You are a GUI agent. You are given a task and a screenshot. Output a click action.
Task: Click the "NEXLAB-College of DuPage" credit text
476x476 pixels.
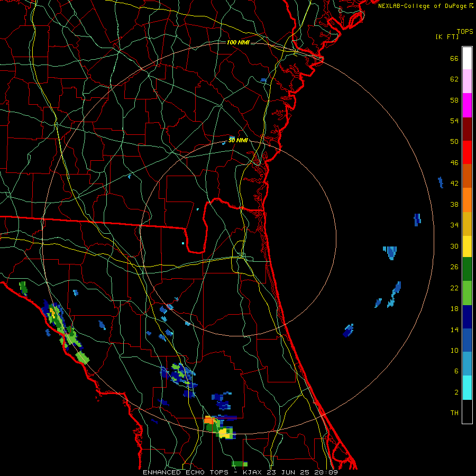422,6
